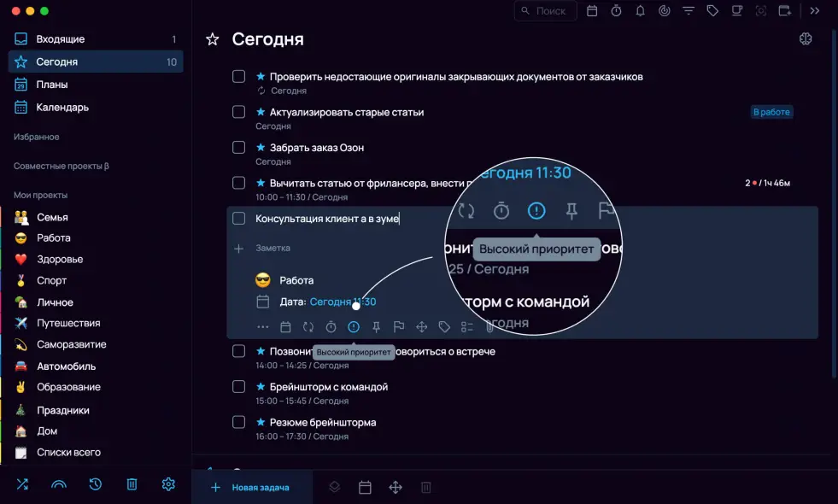This screenshot has width=838, height=504.
Task: Pin the task using the pin icon
Action: point(376,326)
